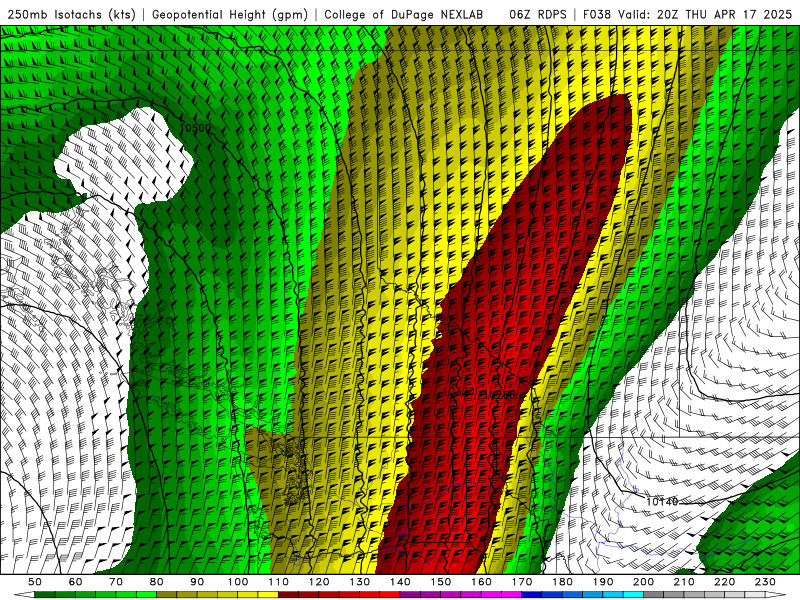The width and height of the screenshot is (800, 600).
Task: Click the 10260 height contour label
Action: click(499, 395)
